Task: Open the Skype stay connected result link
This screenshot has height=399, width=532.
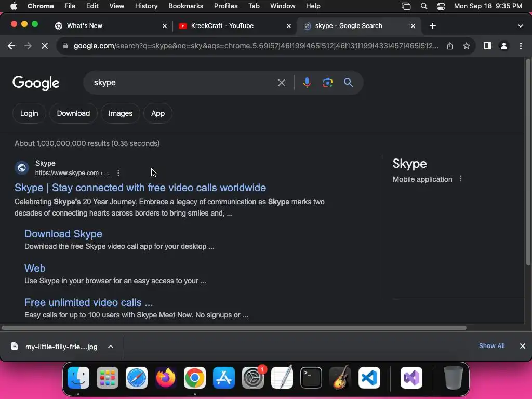Action: pos(140,188)
